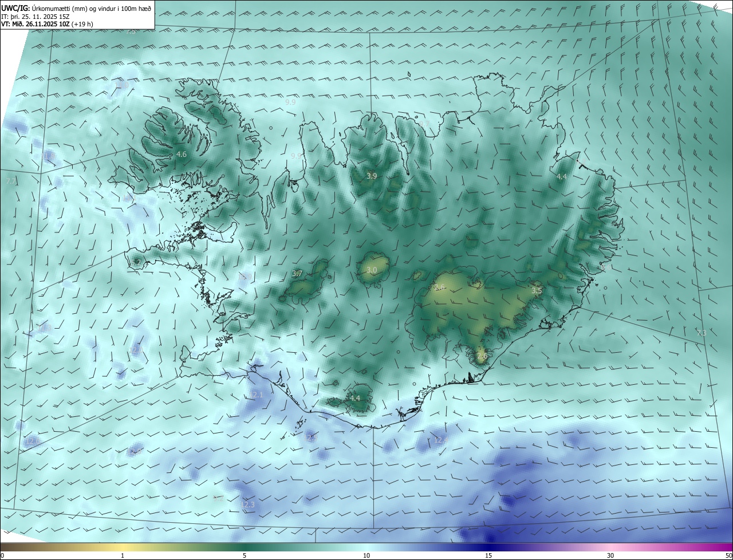Click the 5.2 value on Snæfellsnes peninsula
Screen dimensions: 733x560
point(136,262)
